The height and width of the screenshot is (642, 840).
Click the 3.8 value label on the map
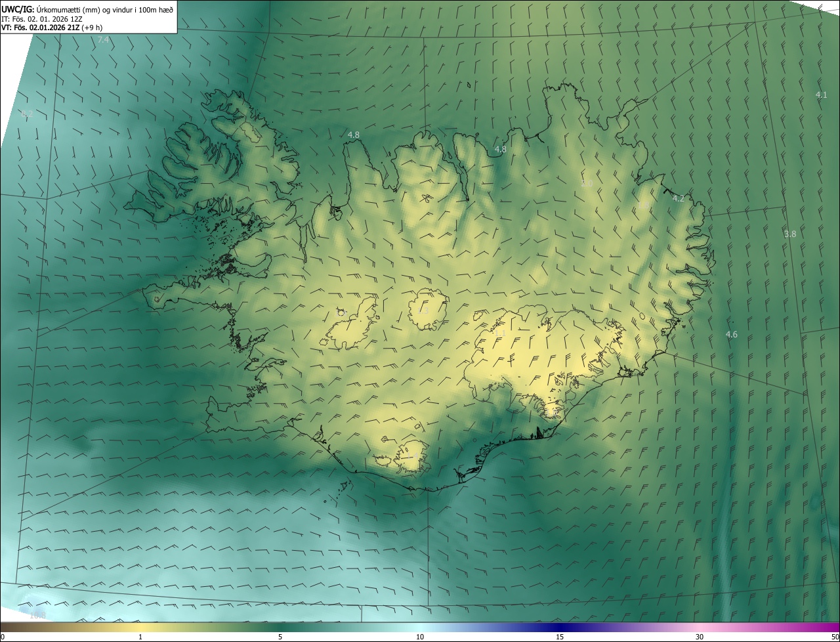tap(790, 234)
